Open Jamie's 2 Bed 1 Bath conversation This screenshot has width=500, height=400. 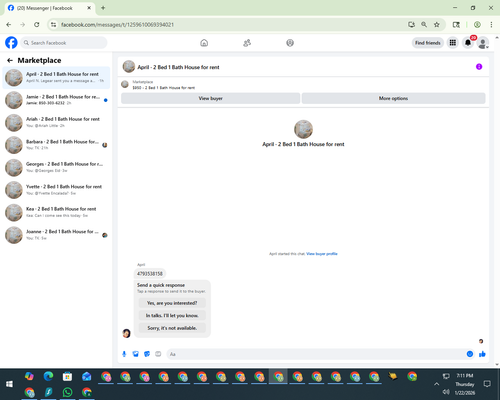[x=56, y=100]
